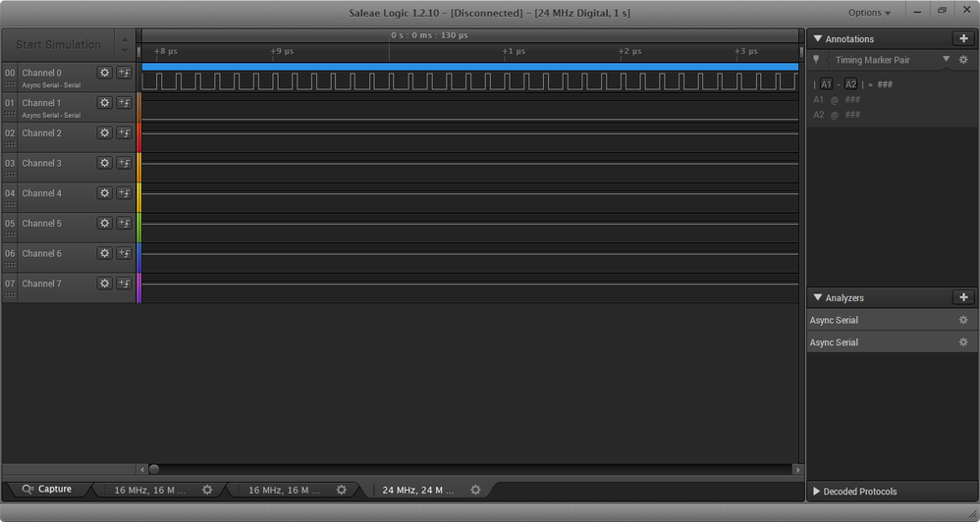Screen dimensions: 980x522
Task: Set trigger on Channel 6
Action: coord(124,253)
